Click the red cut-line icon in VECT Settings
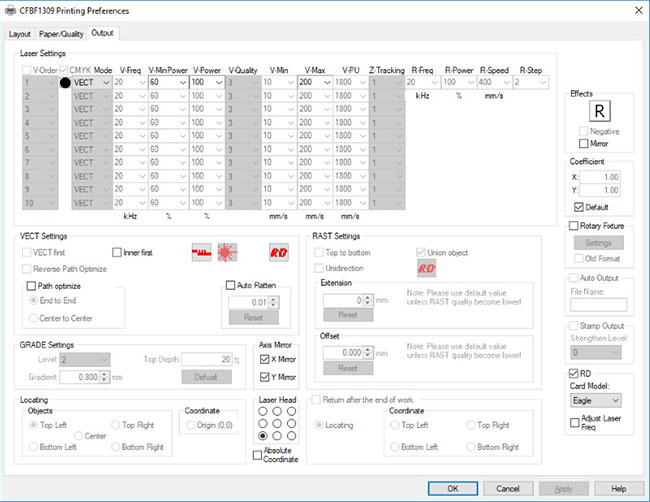This screenshot has width=650, height=502. [201, 252]
